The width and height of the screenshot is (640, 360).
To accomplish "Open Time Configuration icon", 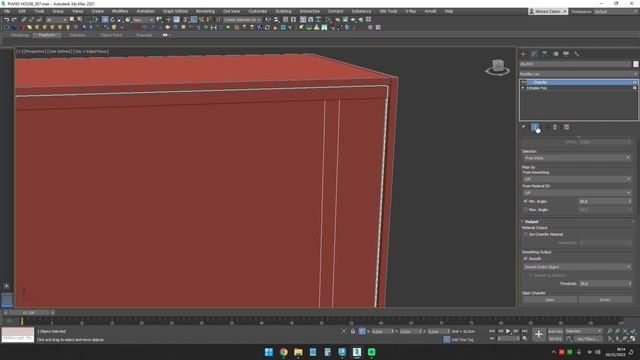I will coord(525,339).
